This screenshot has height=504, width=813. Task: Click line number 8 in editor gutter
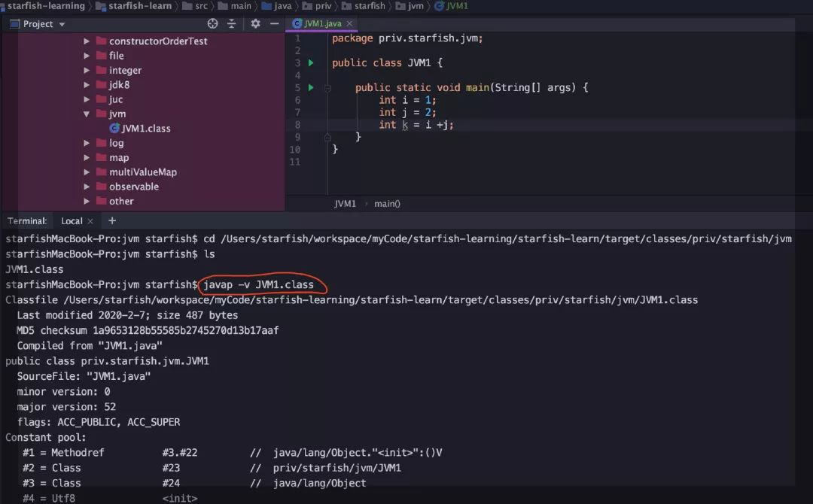(297, 125)
